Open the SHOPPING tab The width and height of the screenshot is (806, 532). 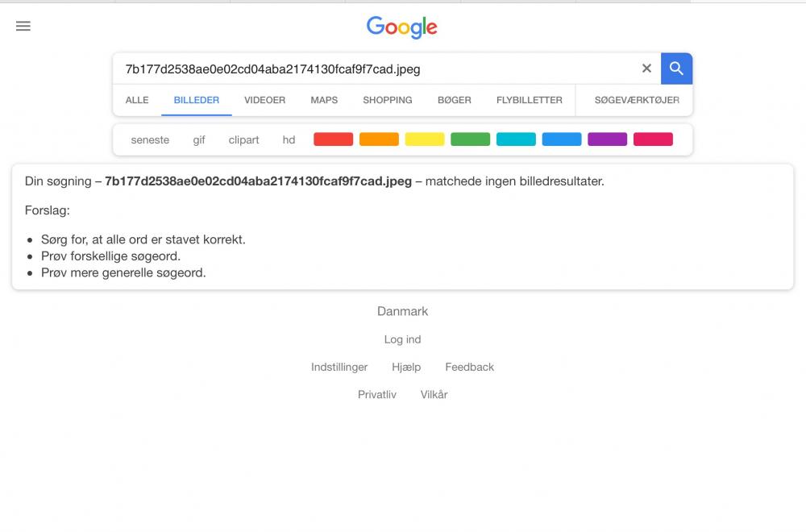coord(388,100)
